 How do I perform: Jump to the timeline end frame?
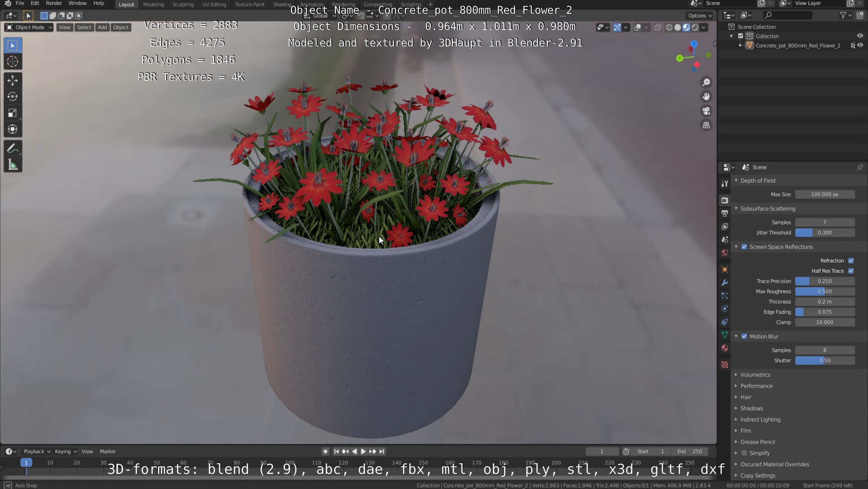382,452
